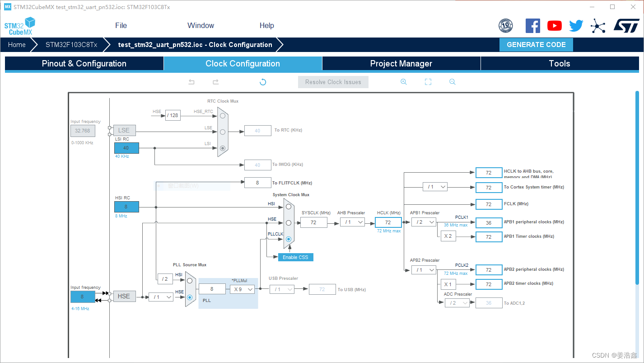This screenshot has height=363, width=644.
Task: Go to STM32F103C8Tx breadcrumb
Action: coord(71,45)
